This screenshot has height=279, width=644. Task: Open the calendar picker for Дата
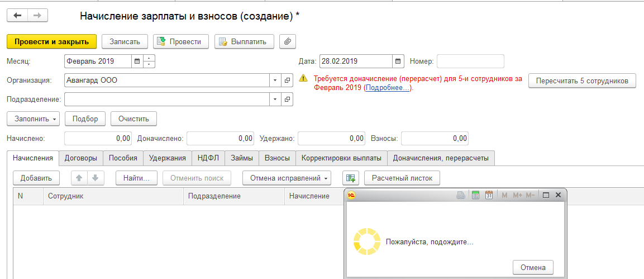pos(398,62)
